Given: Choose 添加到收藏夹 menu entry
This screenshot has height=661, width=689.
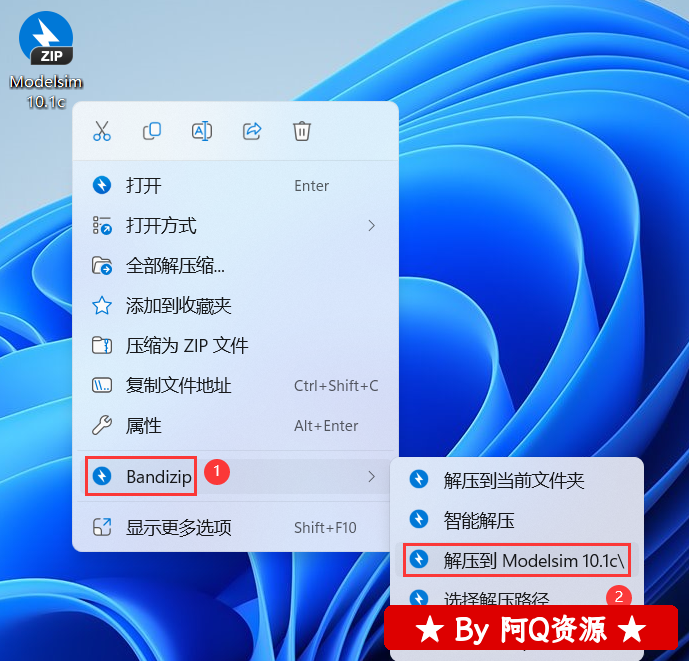Looking at the screenshot, I should pyautogui.click(x=236, y=305).
